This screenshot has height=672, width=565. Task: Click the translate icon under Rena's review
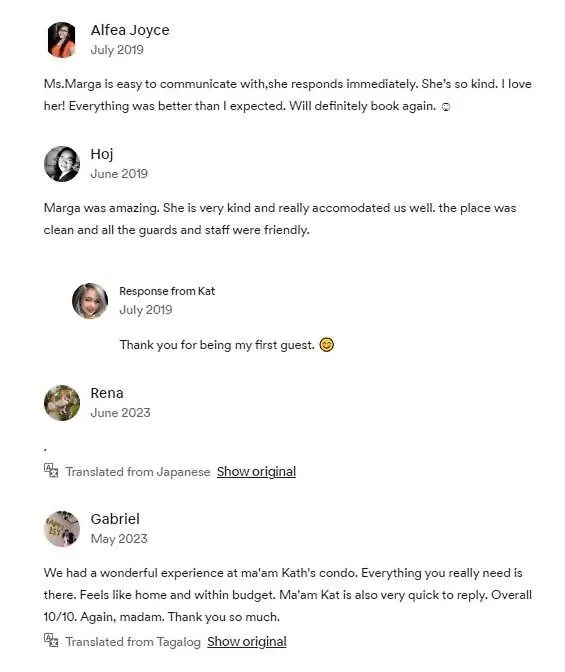[x=51, y=471]
